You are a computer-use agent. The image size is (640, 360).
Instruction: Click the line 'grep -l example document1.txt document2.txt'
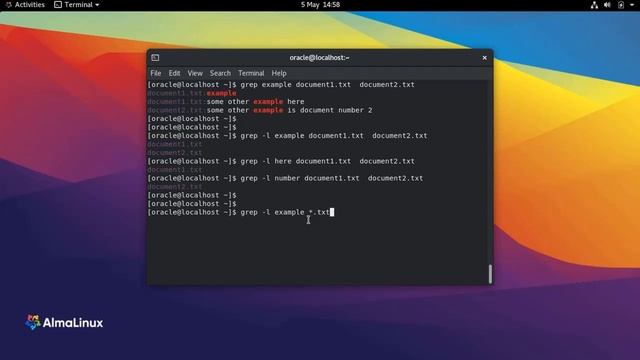(x=334, y=136)
